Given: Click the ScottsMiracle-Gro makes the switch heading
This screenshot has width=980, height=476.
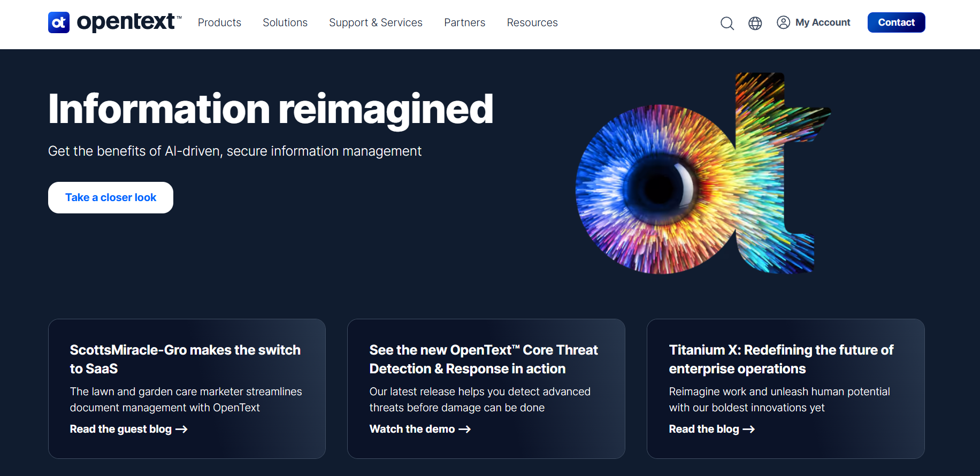Looking at the screenshot, I should click(x=185, y=359).
